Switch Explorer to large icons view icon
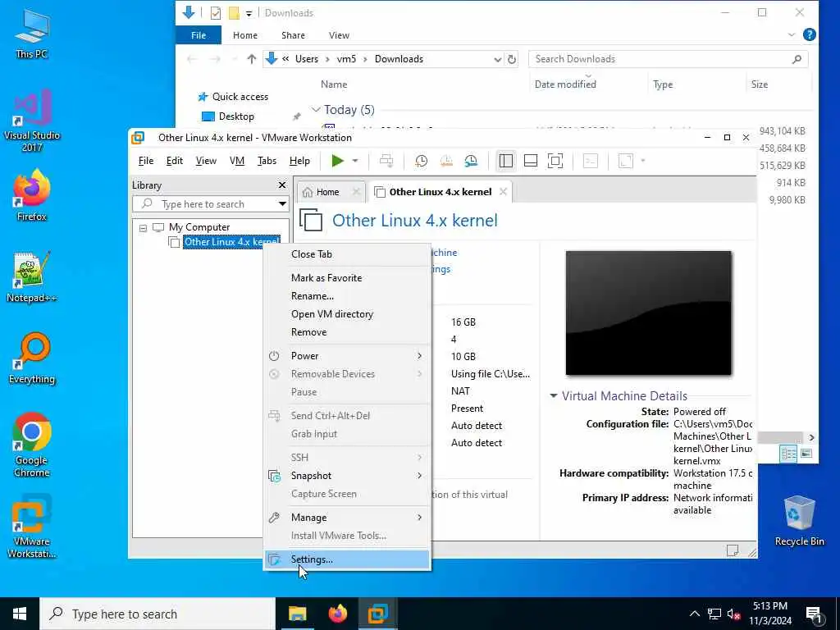The width and height of the screenshot is (840, 630). 806,454
